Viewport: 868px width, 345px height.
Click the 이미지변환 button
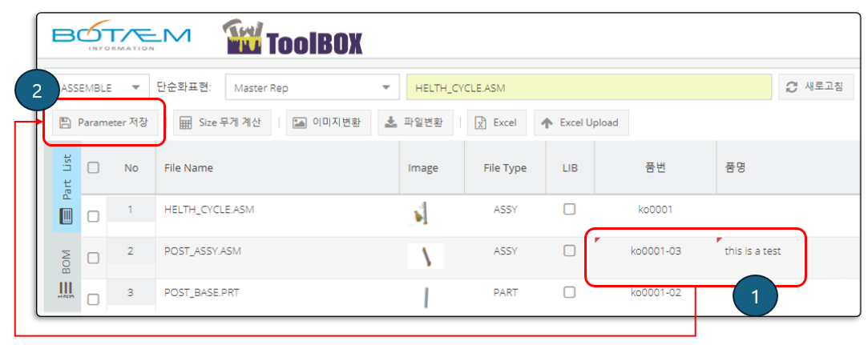pos(329,122)
